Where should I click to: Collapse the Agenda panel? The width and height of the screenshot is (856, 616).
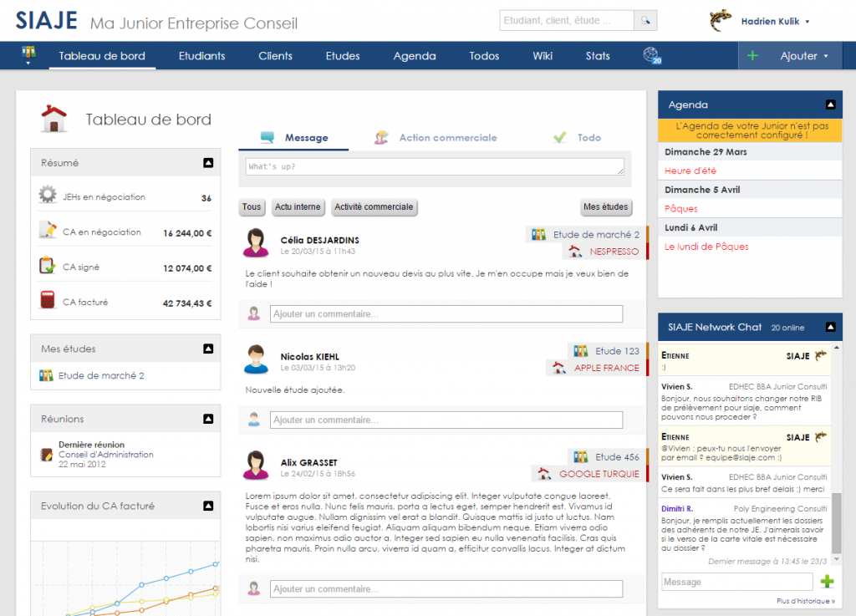(x=830, y=104)
